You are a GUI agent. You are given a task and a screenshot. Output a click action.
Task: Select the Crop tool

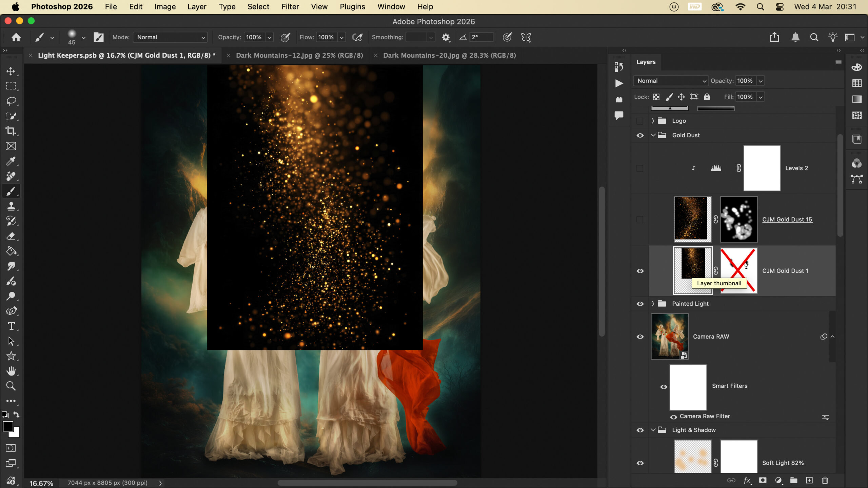pos(11,131)
